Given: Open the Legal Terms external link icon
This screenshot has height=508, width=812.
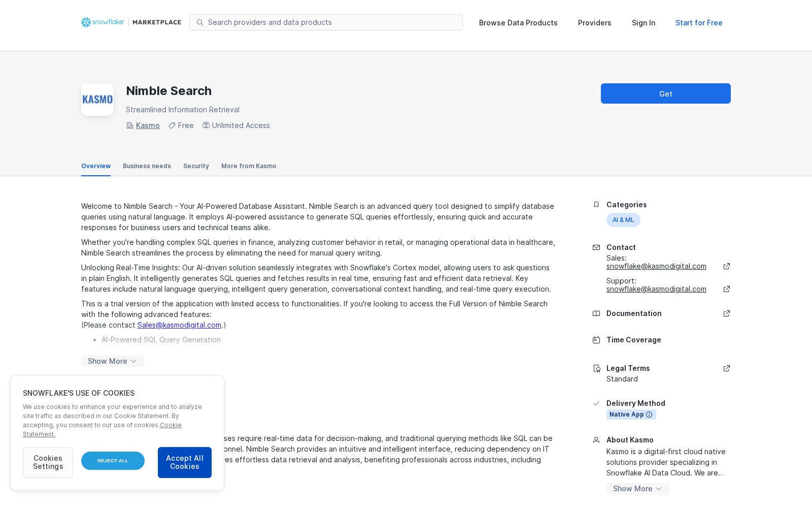Looking at the screenshot, I should click(727, 368).
